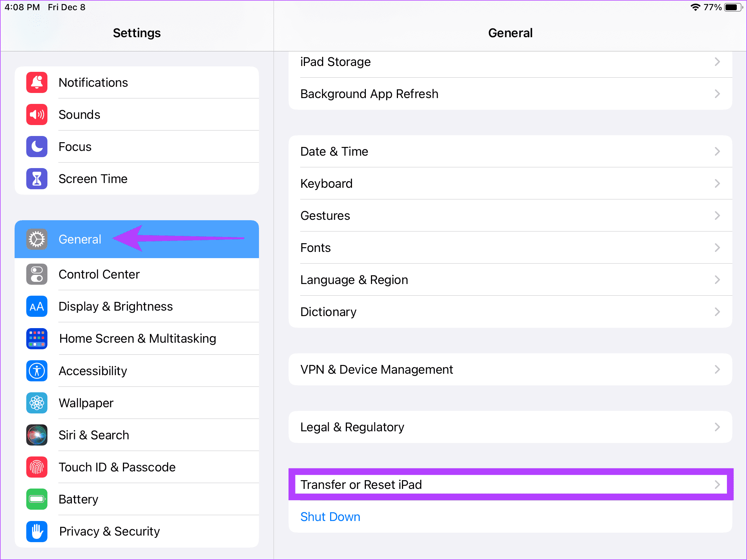Screen dimensions: 747x560
Task: Expand Transfer or Reset iPad chevron
Action: point(717,485)
